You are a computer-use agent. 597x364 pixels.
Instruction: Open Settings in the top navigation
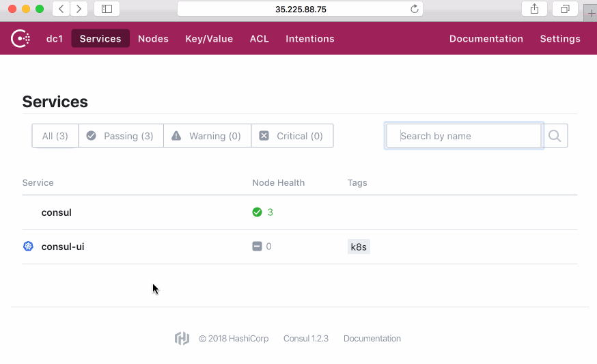(560, 38)
